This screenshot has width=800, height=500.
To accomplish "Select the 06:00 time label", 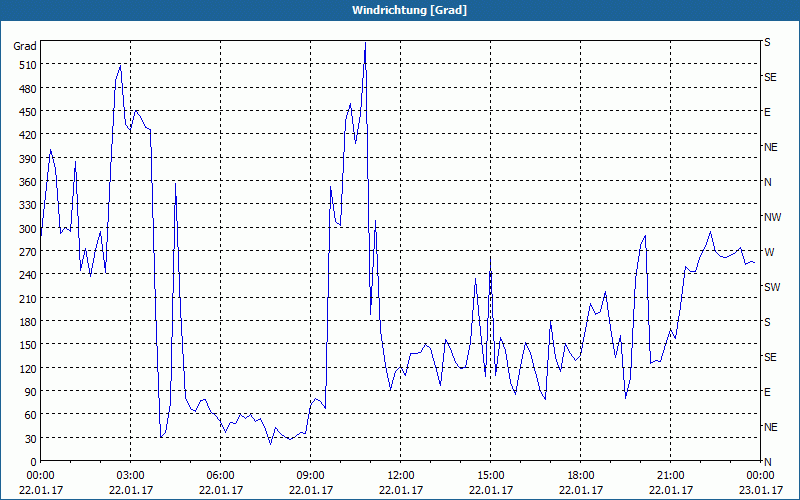I will pos(220,476).
